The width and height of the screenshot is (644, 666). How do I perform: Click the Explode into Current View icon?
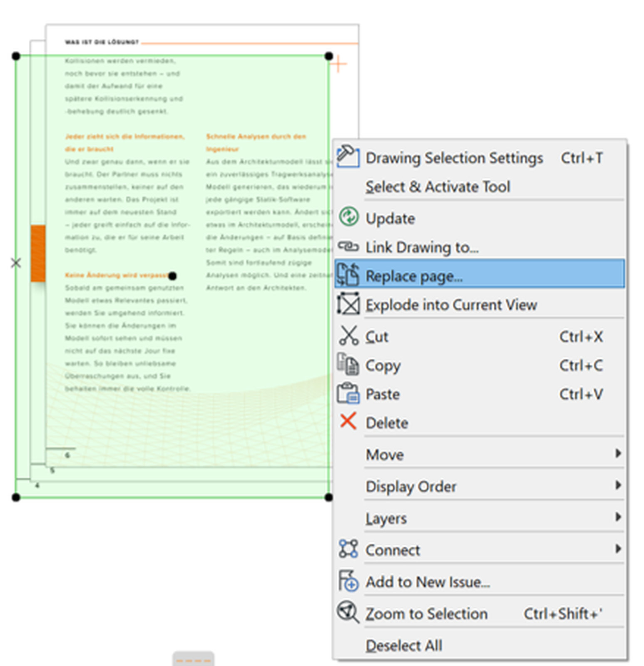coord(348,304)
